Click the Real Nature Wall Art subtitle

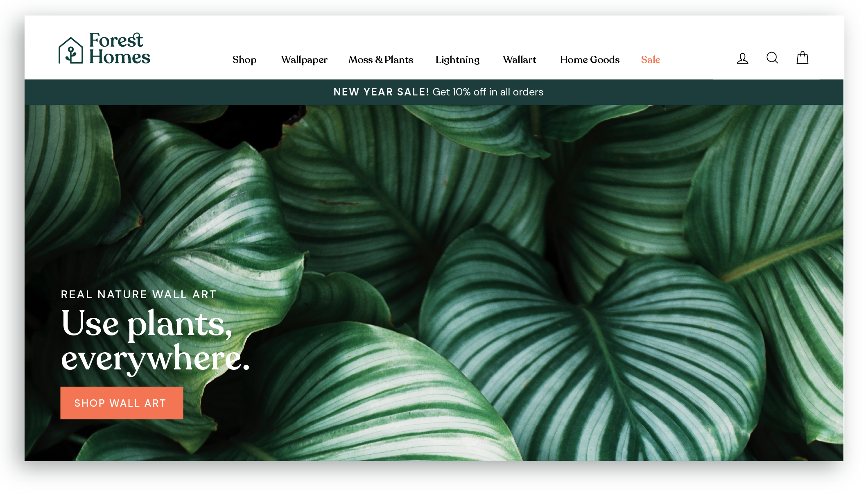139,294
